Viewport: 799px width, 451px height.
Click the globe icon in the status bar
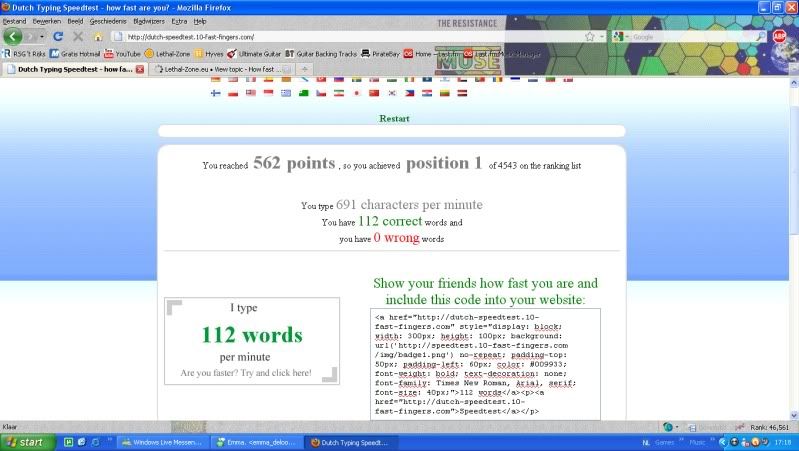click(668, 427)
